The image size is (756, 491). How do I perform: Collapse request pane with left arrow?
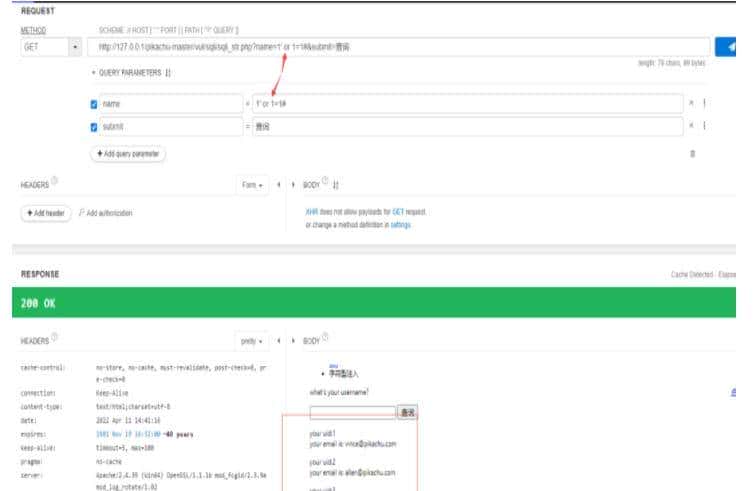click(x=279, y=185)
